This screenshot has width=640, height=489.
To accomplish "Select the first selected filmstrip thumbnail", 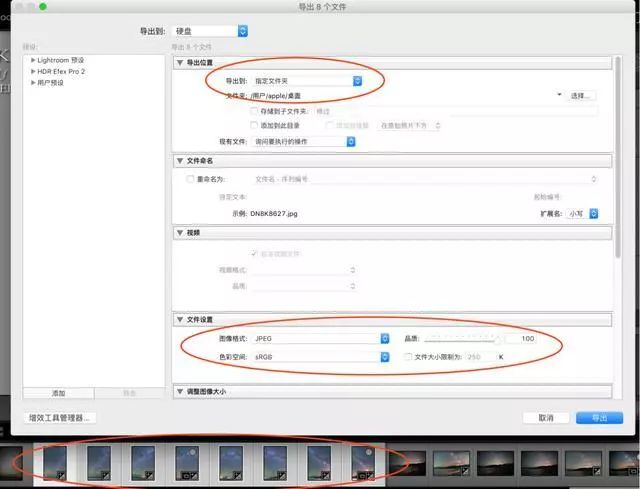I will 55,463.
